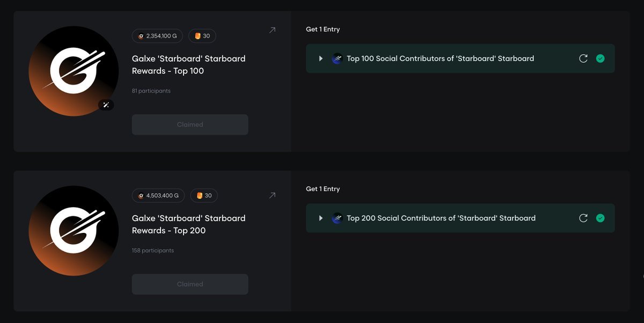Expand the Top 100 Social Contributors task
This screenshot has height=323, width=644.
pyautogui.click(x=321, y=58)
